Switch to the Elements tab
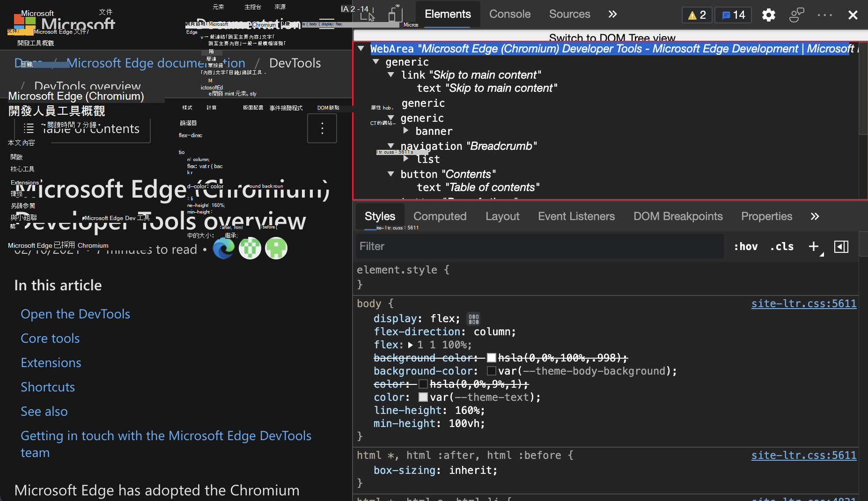This screenshot has height=501, width=868. 448,14
